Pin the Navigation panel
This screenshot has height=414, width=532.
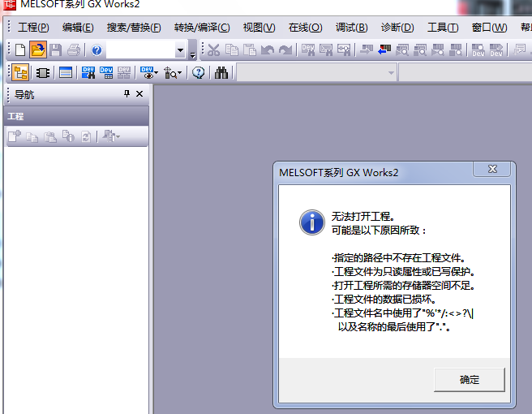pyautogui.click(x=127, y=94)
